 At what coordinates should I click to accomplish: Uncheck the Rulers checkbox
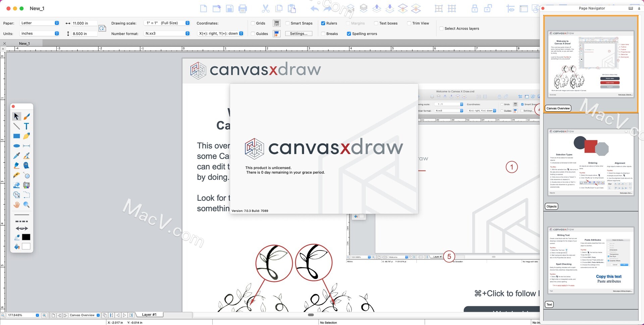pyautogui.click(x=323, y=23)
